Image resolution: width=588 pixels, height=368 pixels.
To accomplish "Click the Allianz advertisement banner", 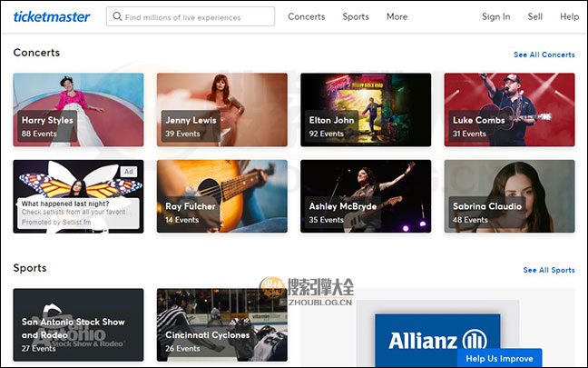I will point(437,340).
